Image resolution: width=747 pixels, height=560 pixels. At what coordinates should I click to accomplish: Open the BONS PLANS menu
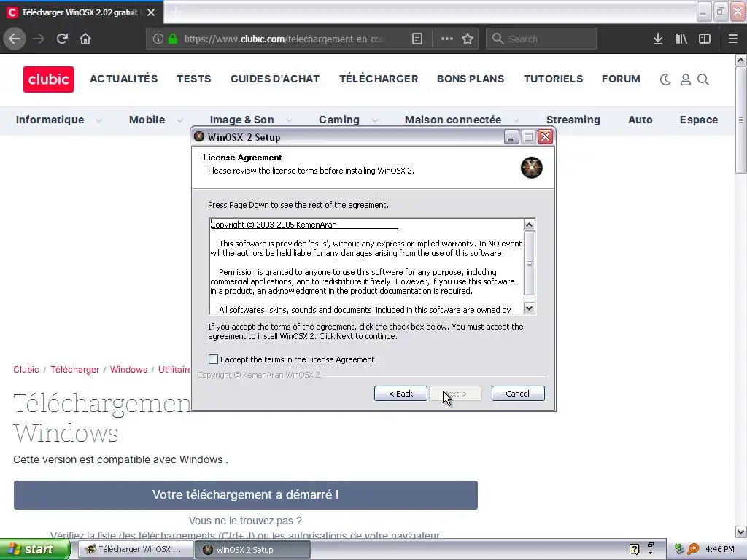[471, 79]
